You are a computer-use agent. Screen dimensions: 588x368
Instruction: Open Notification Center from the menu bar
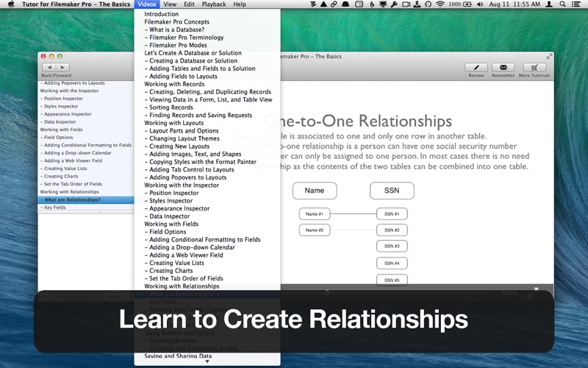pyautogui.click(x=576, y=4)
